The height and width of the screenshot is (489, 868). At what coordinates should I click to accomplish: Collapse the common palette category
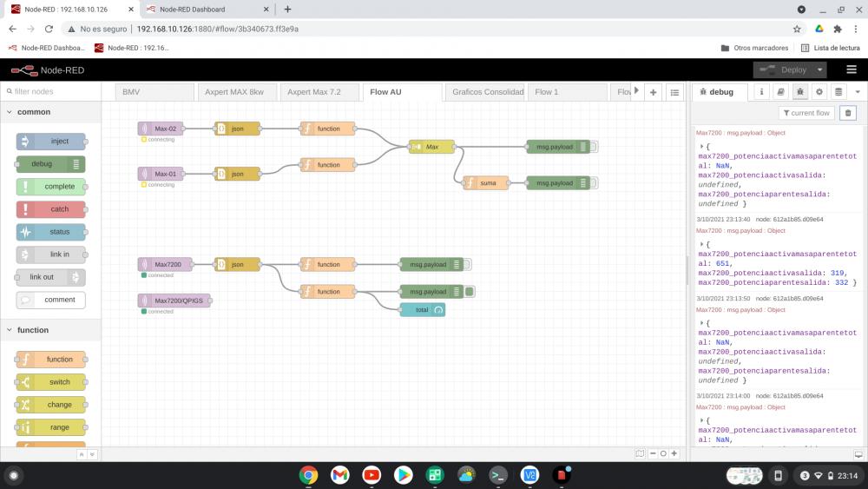(10, 112)
